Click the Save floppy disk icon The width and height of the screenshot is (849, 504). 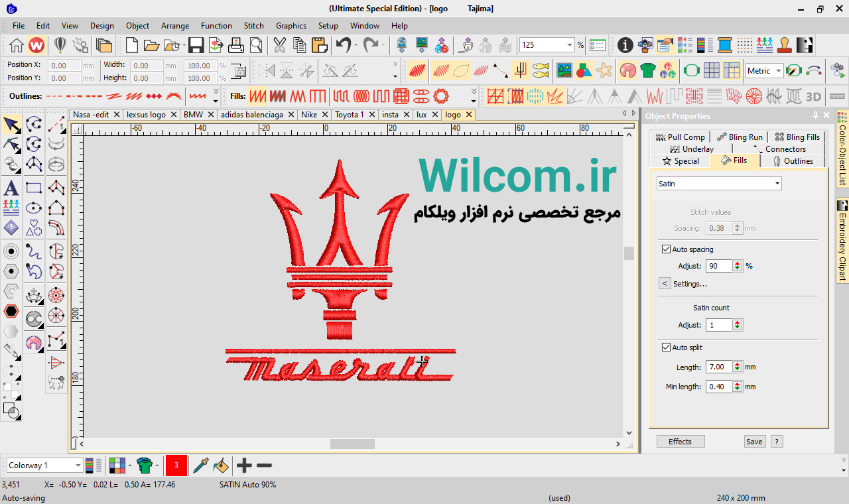196,45
